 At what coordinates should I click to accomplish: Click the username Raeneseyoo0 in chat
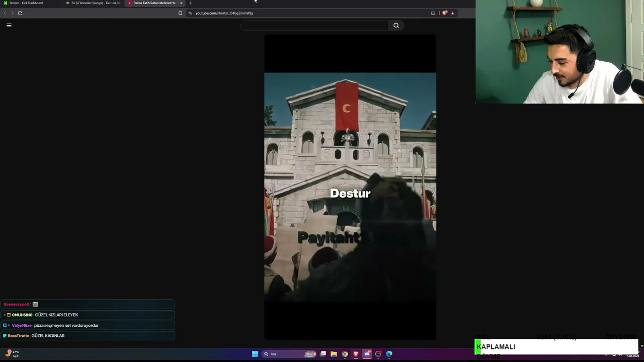point(17,304)
